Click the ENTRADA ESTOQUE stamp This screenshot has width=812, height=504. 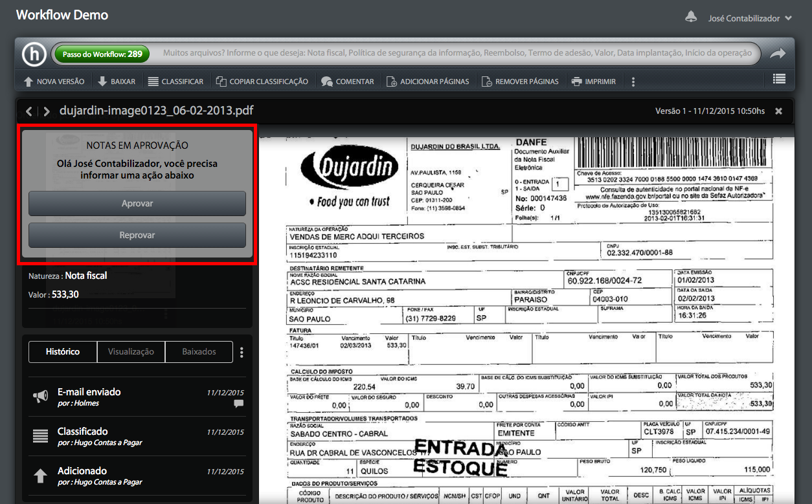pos(461,457)
